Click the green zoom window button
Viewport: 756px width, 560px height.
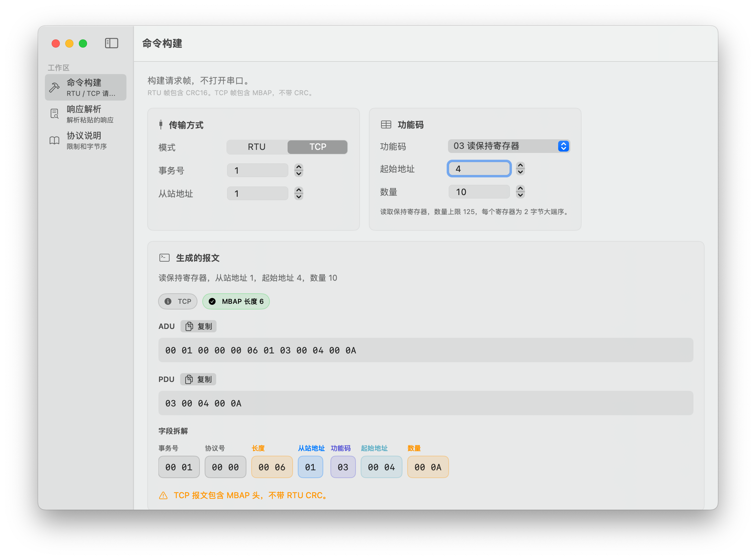(x=83, y=43)
